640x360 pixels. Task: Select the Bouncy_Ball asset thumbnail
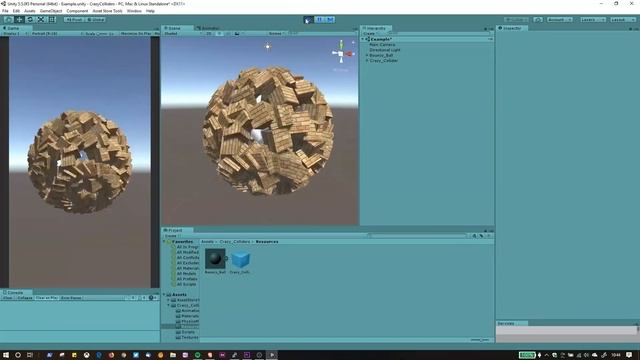click(215, 259)
